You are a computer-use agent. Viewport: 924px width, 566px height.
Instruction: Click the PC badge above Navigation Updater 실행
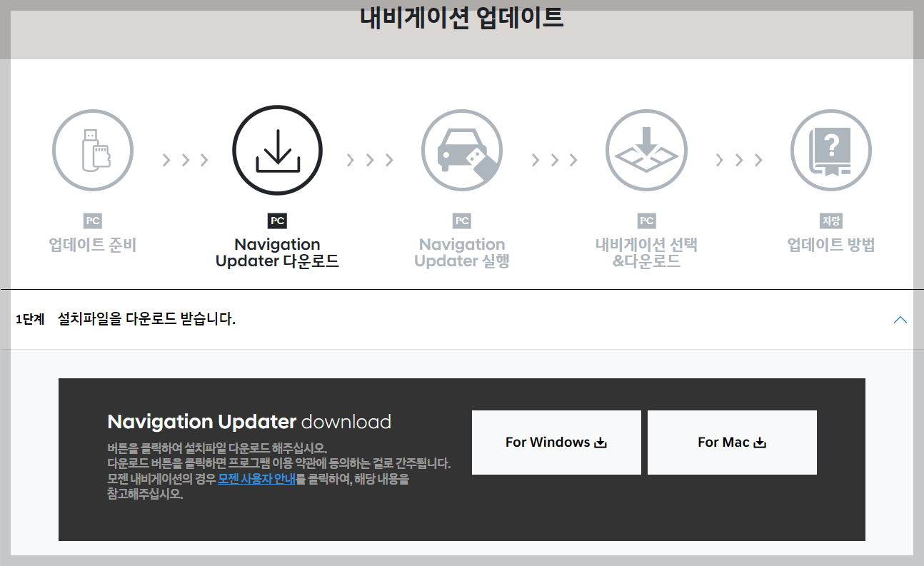[x=461, y=221]
